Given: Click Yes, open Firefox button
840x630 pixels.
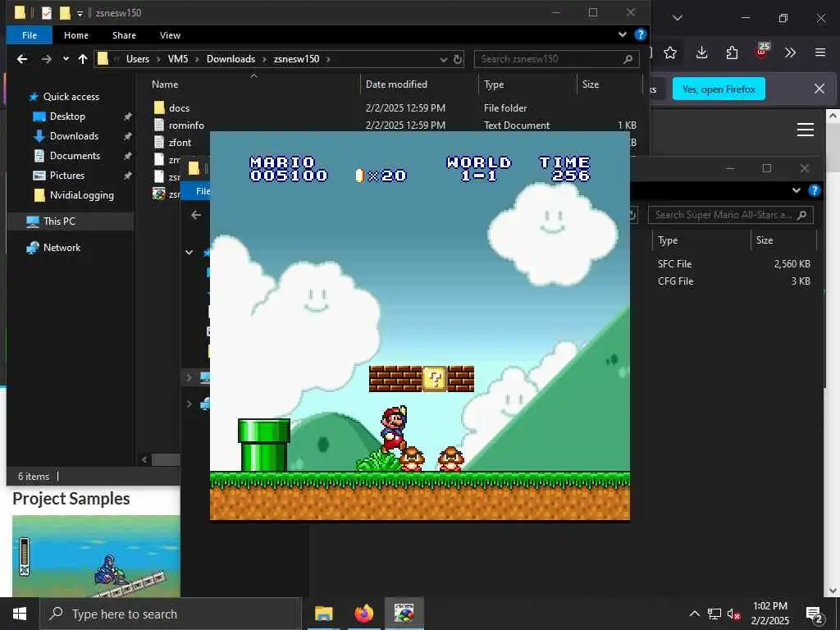Looking at the screenshot, I should [719, 89].
